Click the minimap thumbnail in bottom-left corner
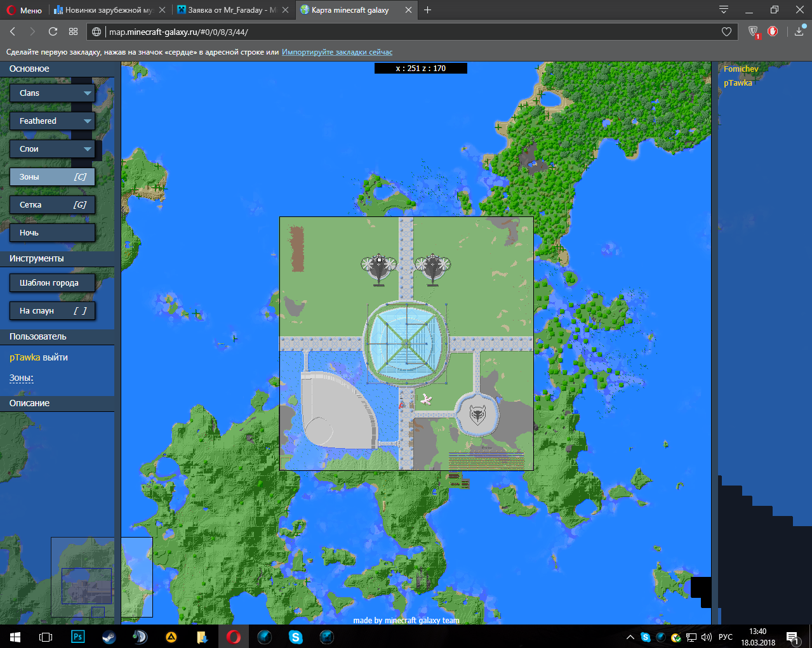This screenshot has width=812, height=648. tap(102, 577)
